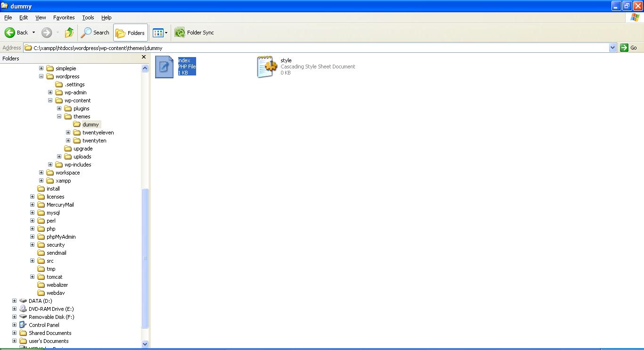
Task: Click the php folder icon
Action: [x=41, y=229]
